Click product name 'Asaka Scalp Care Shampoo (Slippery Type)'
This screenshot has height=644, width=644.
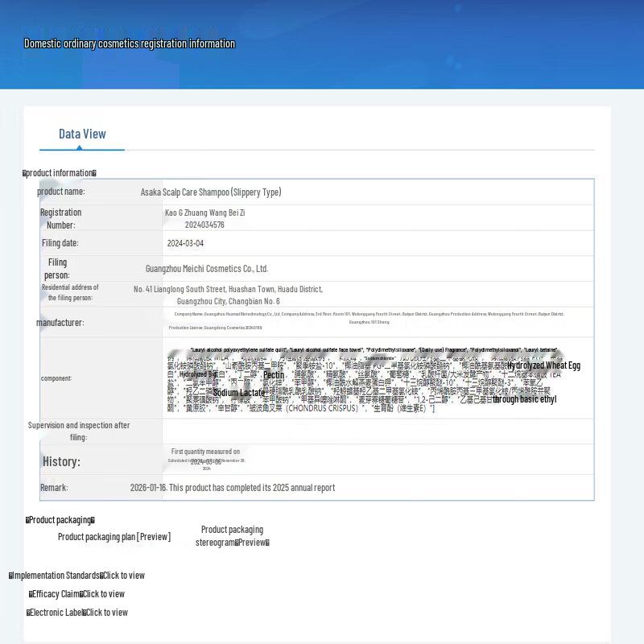(x=211, y=192)
